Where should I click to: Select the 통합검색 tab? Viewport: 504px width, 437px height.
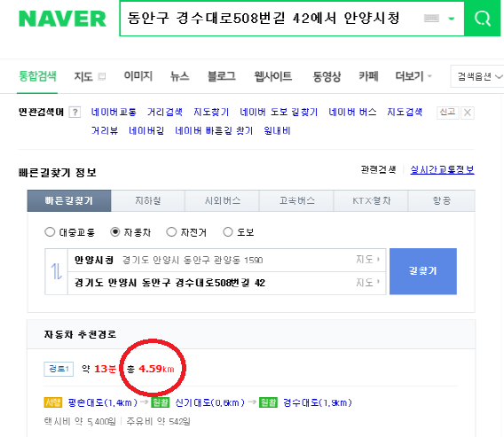tap(37, 77)
